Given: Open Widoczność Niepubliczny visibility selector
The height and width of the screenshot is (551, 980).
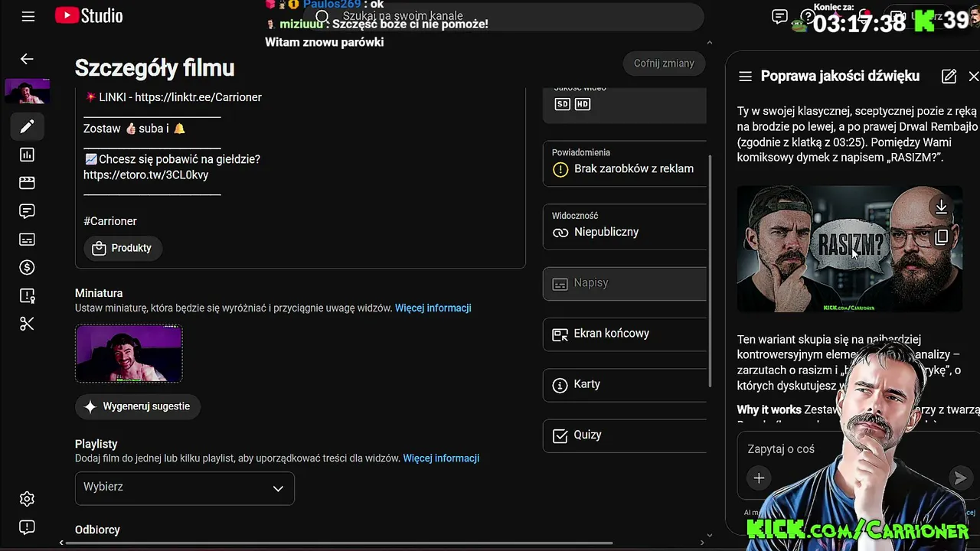Looking at the screenshot, I should coord(625,227).
